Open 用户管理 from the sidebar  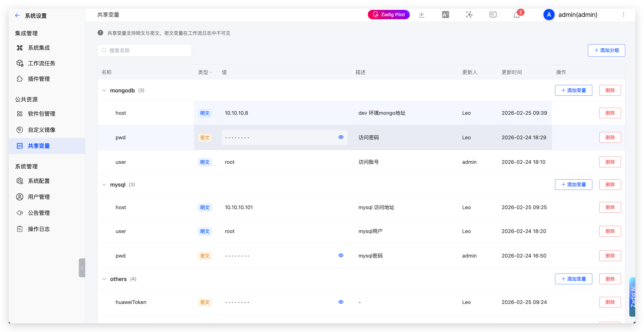39,197
